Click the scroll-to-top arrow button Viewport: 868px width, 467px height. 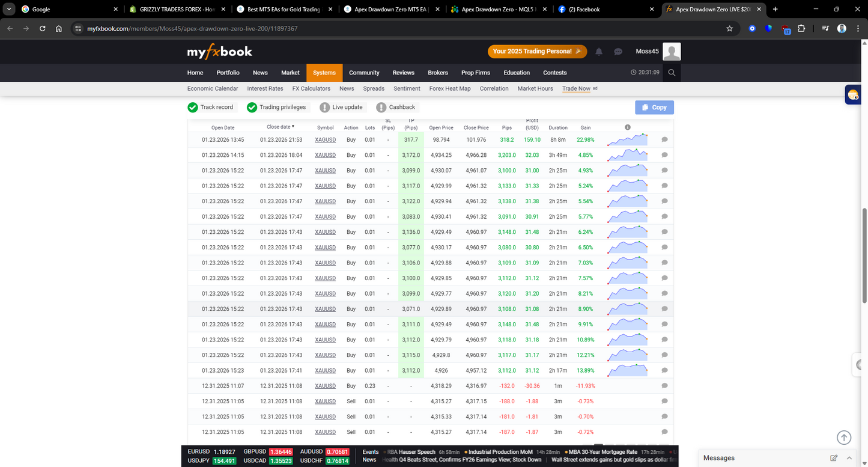(844, 438)
